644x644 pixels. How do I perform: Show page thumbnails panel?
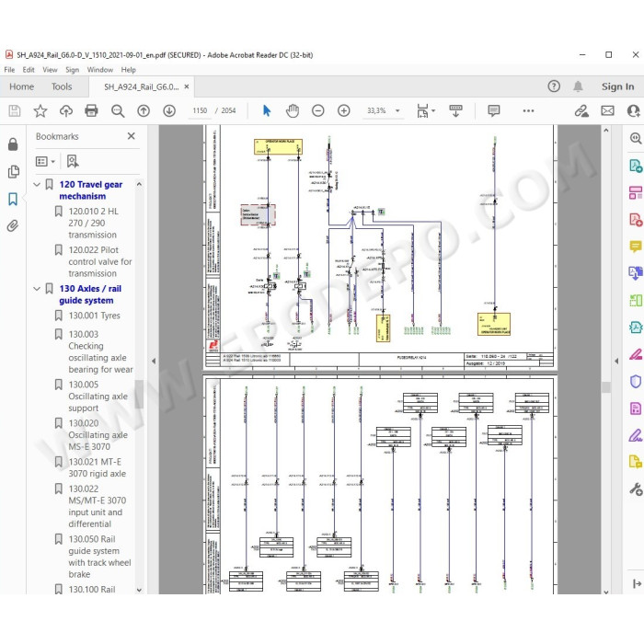(13, 172)
